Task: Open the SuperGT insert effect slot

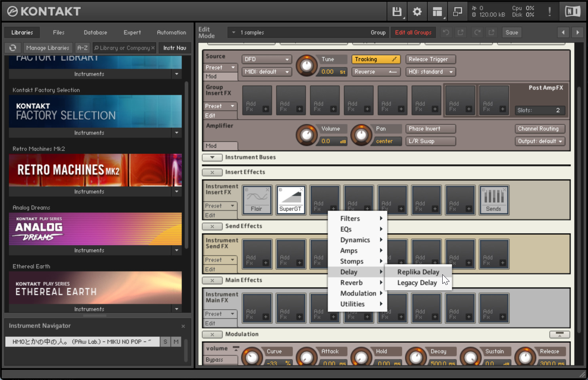Action: point(291,200)
